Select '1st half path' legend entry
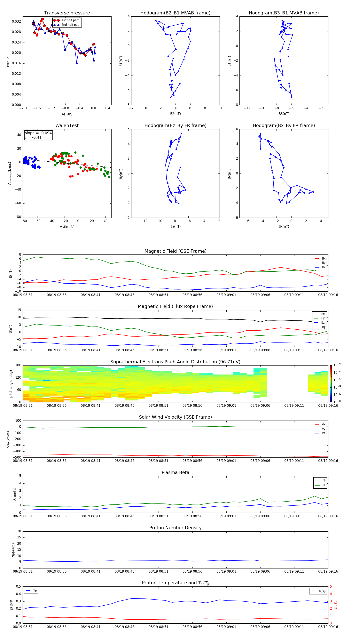Screen dimensions: 351x644 pyautogui.click(x=66, y=20)
